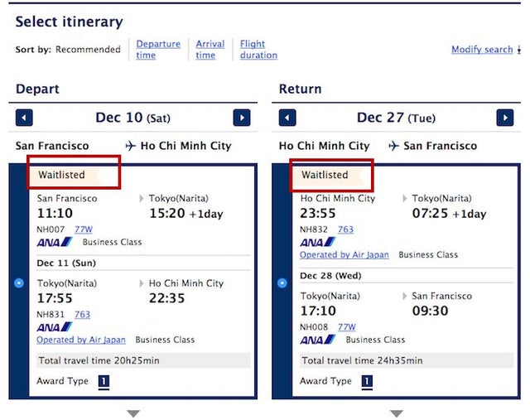Sort by Arrival time
Screen dimensions: 530x420
(x=210, y=50)
